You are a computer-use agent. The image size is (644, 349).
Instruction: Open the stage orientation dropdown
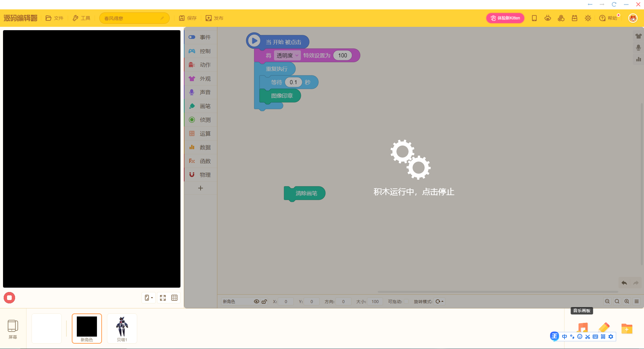(x=149, y=298)
